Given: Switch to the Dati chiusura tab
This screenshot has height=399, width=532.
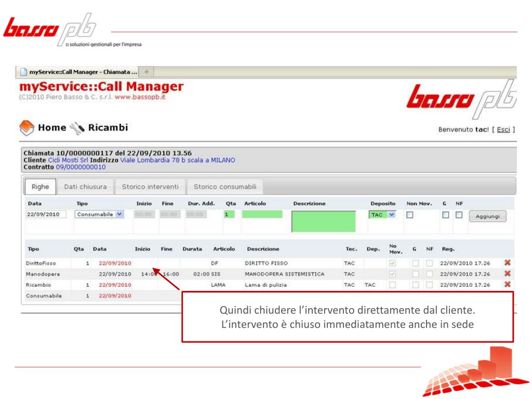Looking at the screenshot, I should point(85,187).
